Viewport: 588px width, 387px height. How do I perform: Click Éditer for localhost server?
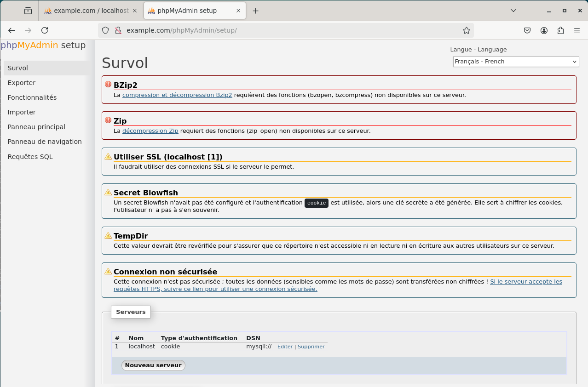click(285, 347)
